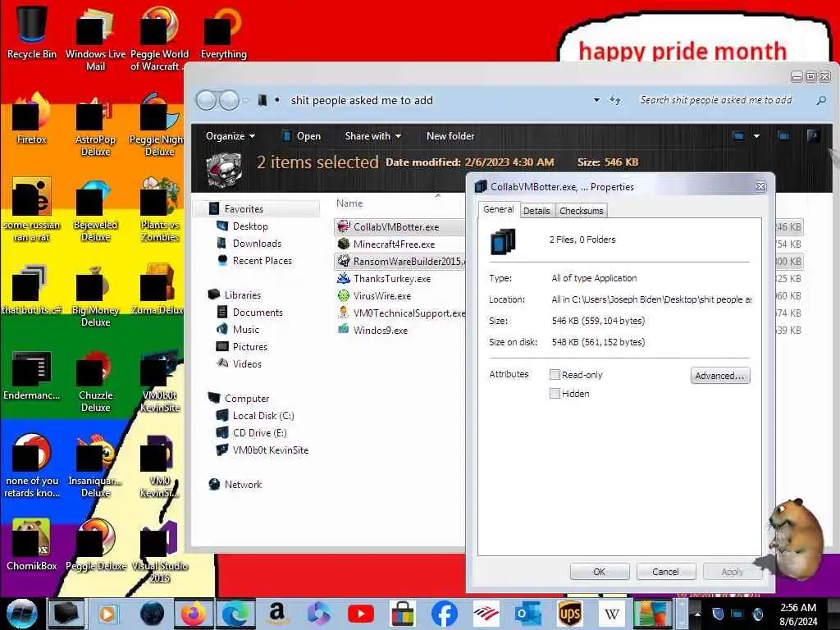Click the Cancel button
The image size is (840, 630).
pos(666,572)
